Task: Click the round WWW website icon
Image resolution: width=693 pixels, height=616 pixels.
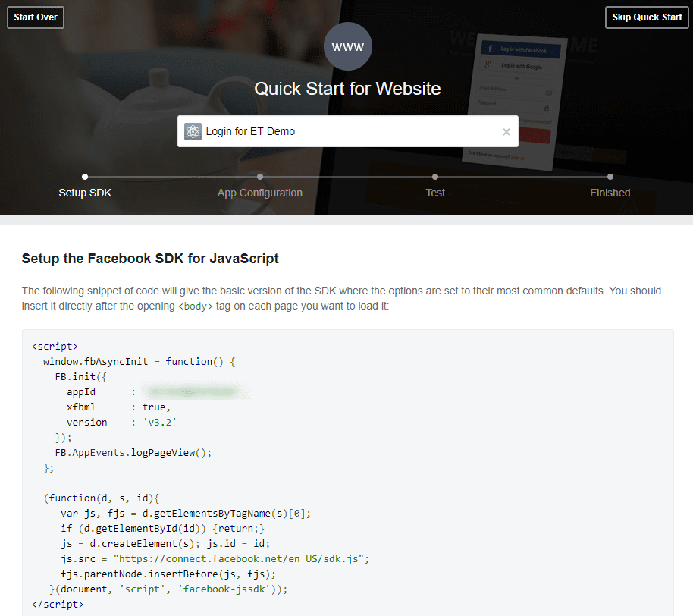Action: tap(347, 47)
